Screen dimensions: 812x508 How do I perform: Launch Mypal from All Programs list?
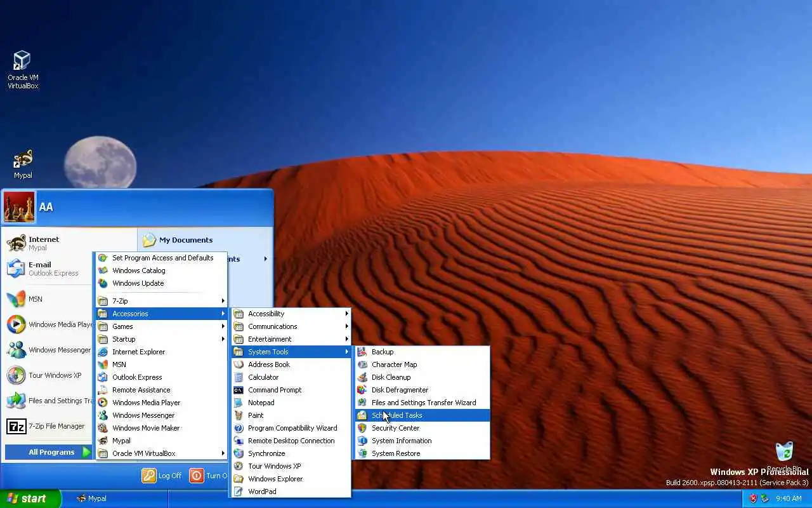tap(161, 441)
